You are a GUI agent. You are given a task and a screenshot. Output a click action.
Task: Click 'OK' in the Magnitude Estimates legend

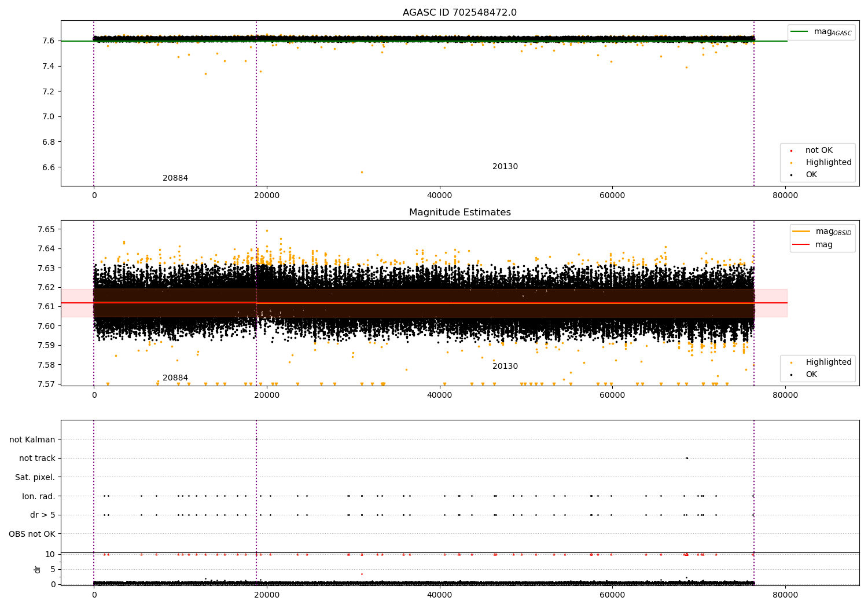[x=811, y=375]
